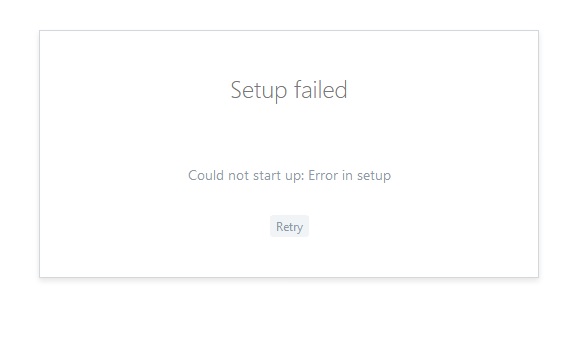Retry the failed setup
This screenshot has height=364, width=585.
pyautogui.click(x=289, y=226)
